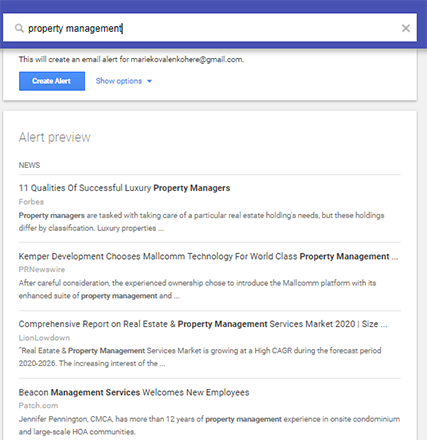This screenshot has width=427, height=440.
Task: Click inside the property management search field
Action: point(210,28)
